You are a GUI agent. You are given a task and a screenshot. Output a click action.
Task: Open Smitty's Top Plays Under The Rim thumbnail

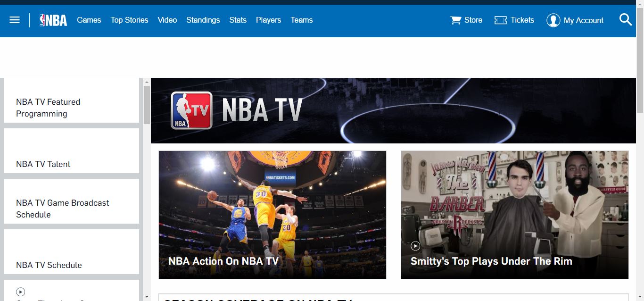[515, 215]
